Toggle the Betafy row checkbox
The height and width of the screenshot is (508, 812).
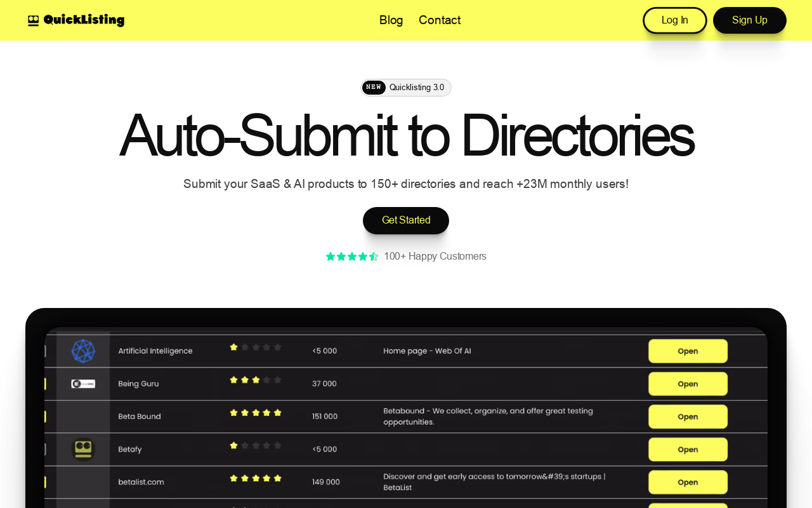(45, 449)
